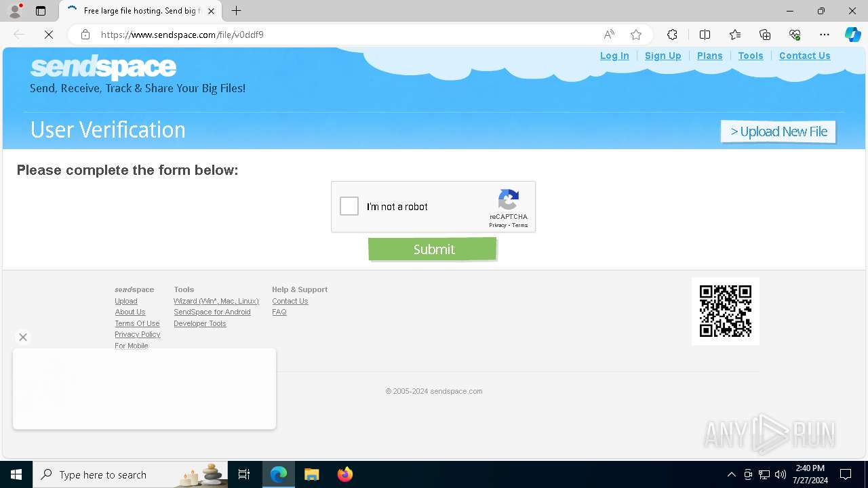Open Contact Us in the top navigation
868x488 pixels.
click(x=804, y=56)
